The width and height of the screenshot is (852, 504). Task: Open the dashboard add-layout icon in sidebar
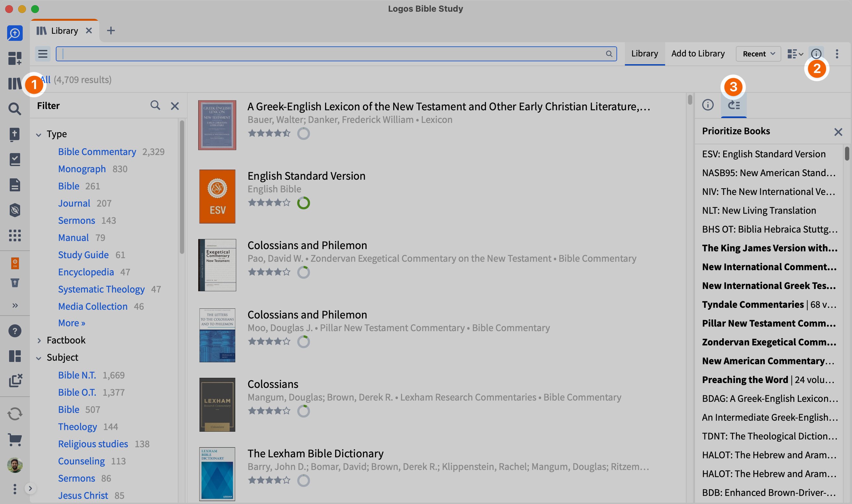point(15,58)
